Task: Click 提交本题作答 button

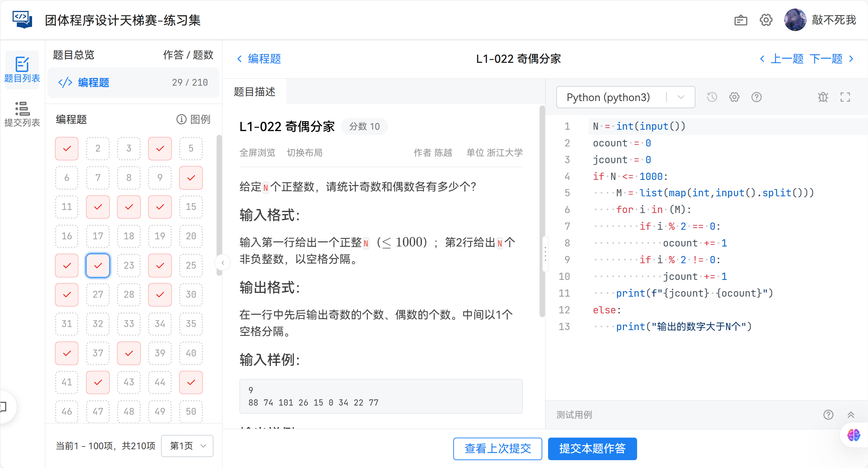Action: 592,449
